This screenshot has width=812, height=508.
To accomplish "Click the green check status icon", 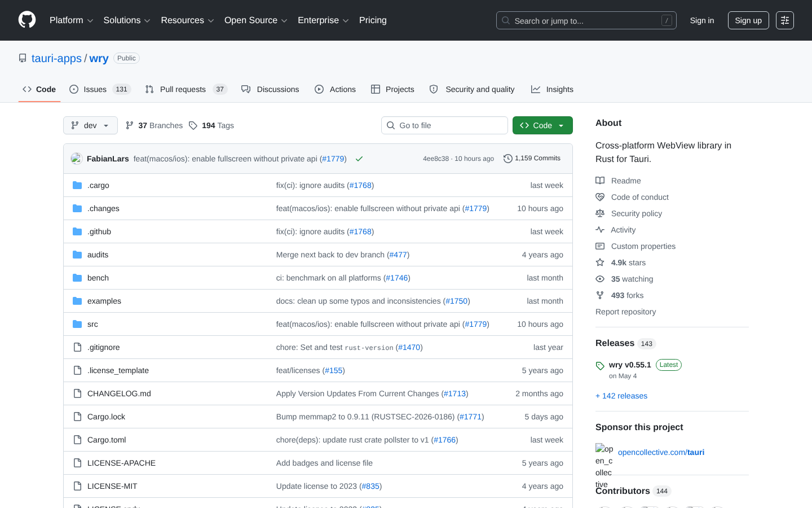I will (x=359, y=159).
